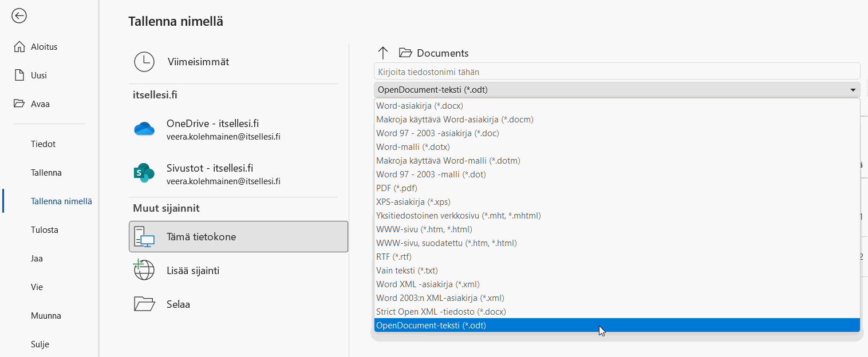Go up one folder level arrow
Image resolution: width=868 pixels, height=357 pixels.
383,53
